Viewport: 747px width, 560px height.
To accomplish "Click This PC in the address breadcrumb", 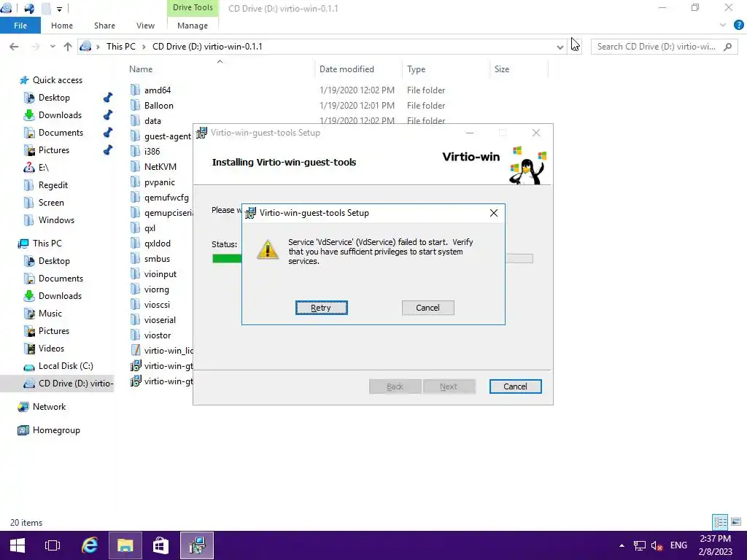I will coord(120,46).
